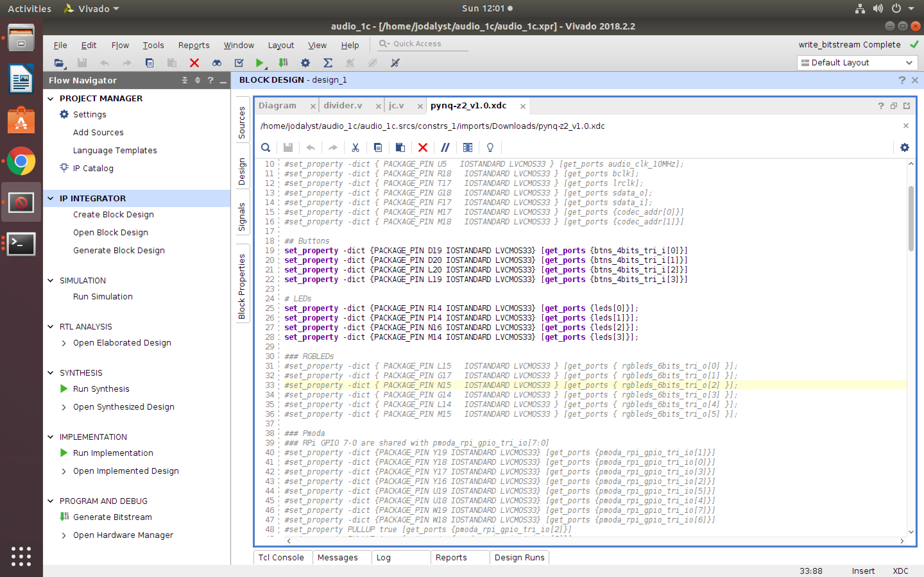Open editor search magnifier icon

pyautogui.click(x=265, y=148)
